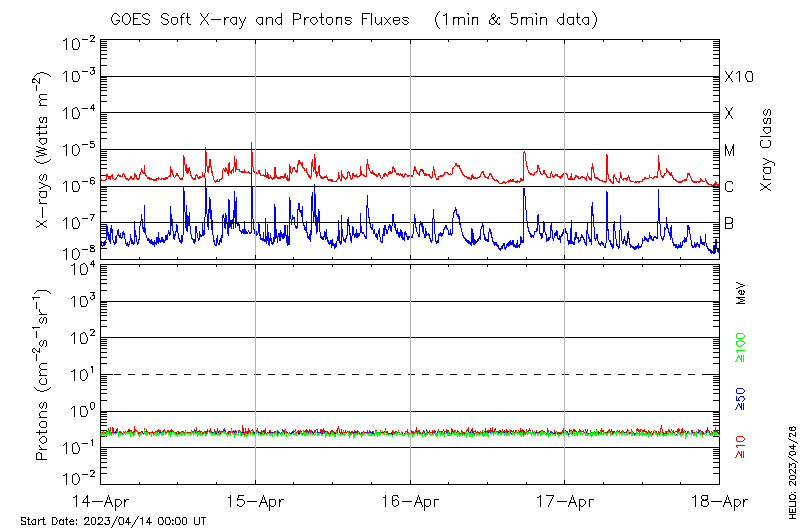Image resolution: width=800 pixels, height=530 pixels.
Task: Click the 15-Apr date label on the time axis
Action: (x=255, y=502)
